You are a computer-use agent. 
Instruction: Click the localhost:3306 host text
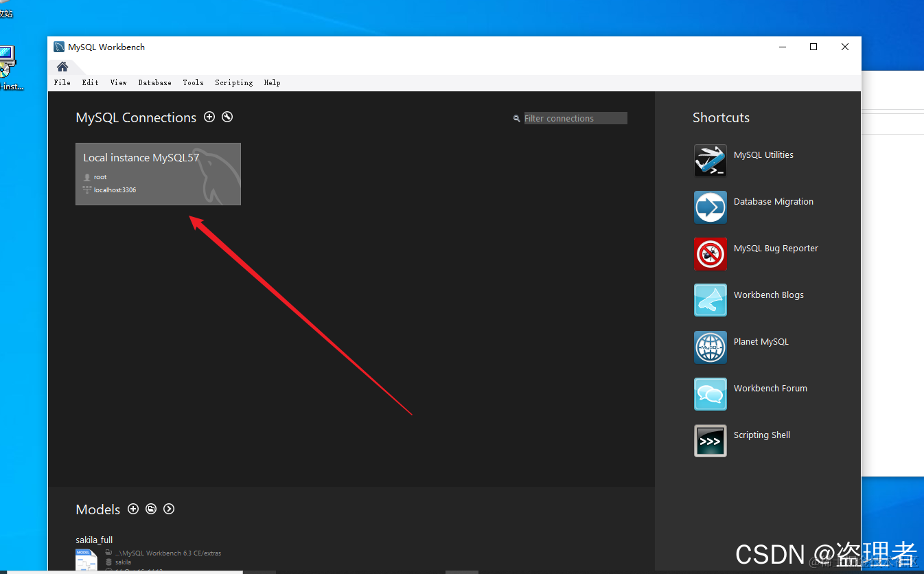tap(115, 190)
